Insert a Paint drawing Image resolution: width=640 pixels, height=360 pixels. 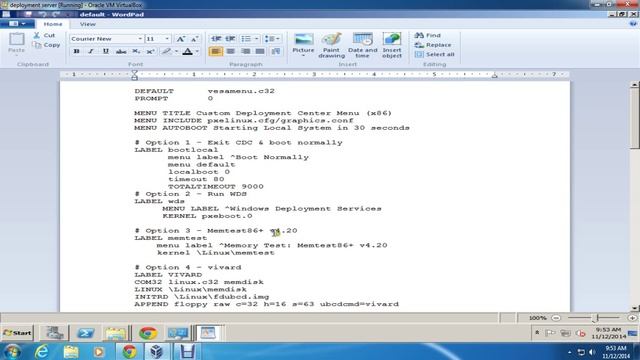(331, 45)
